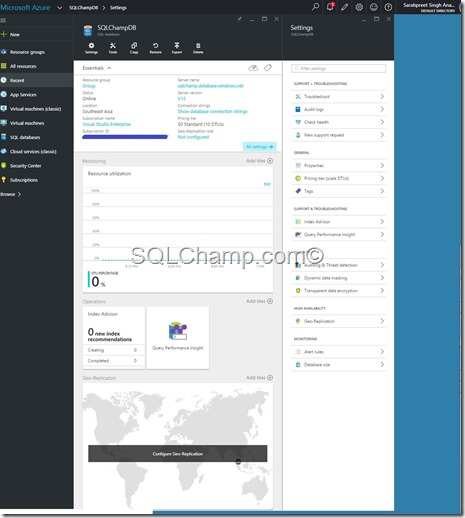Screen dimensions: 465x518
Task: Click the cloud quickstart icon in Essentials
Action: coord(253,68)
